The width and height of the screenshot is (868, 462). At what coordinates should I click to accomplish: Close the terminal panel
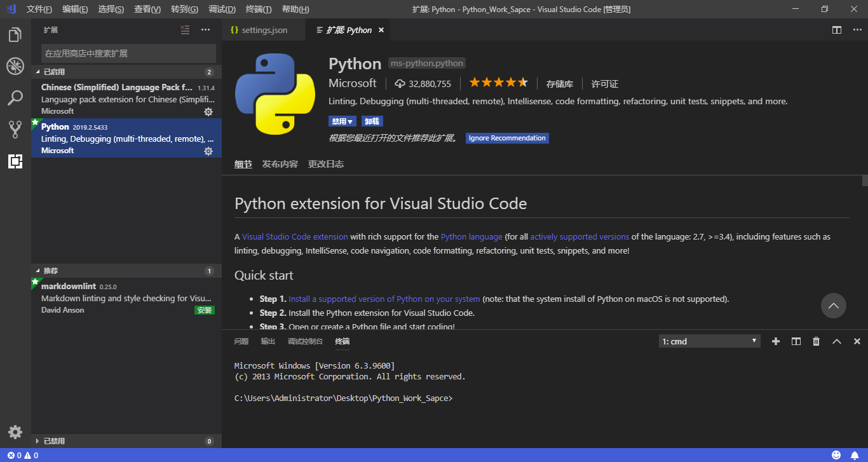pos(857,341)
